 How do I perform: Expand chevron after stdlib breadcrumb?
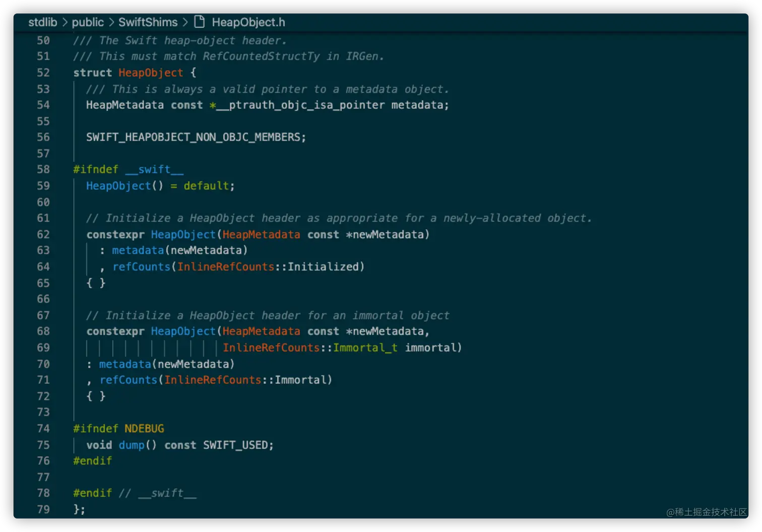(65, 22)
